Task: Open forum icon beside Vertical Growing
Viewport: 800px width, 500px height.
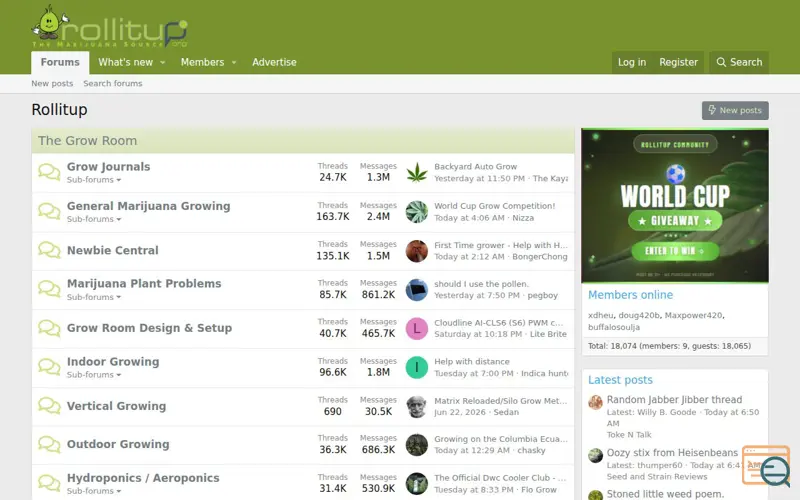Action: point(49,406)
